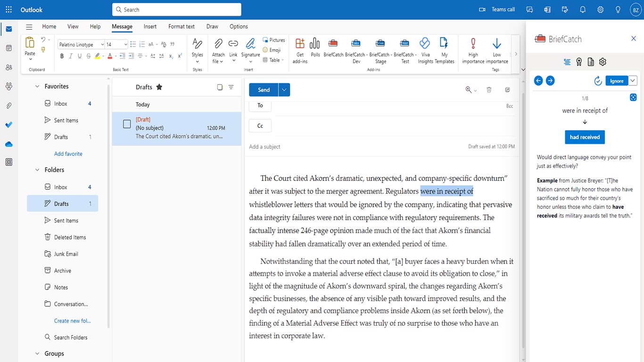Launch BriefCatch Dev add-in
Viewport: 644px width, 362px height.
(356, 50)
